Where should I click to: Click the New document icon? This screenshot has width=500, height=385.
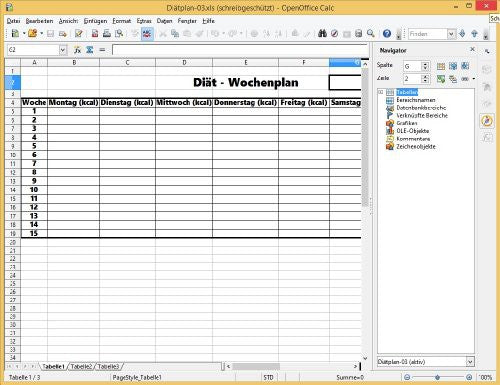click(15, 33)
